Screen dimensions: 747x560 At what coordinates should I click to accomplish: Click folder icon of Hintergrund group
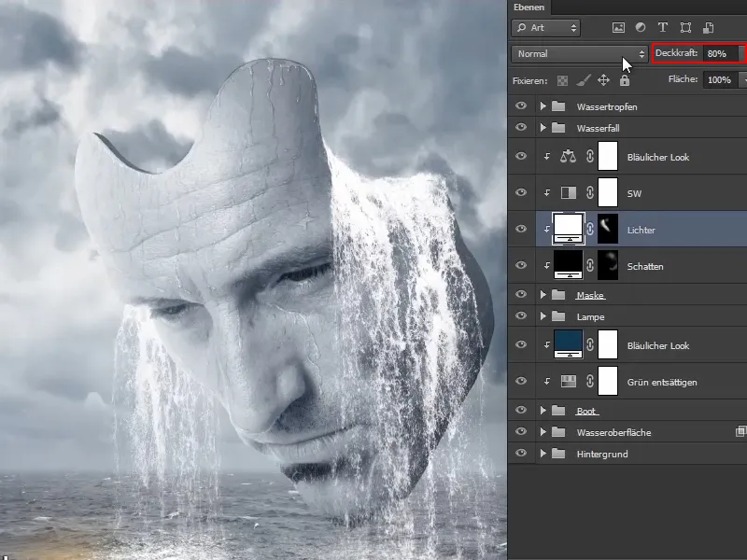(x=558, y=454)
